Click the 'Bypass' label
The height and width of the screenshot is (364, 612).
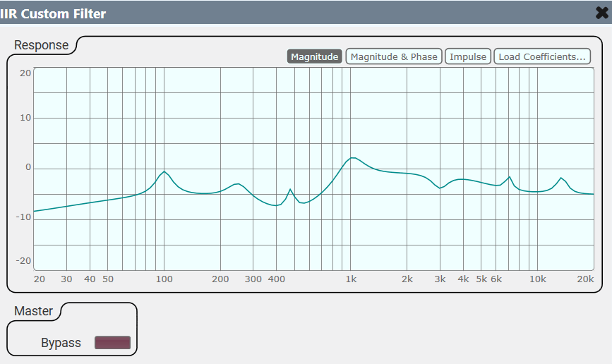[61, 343]
